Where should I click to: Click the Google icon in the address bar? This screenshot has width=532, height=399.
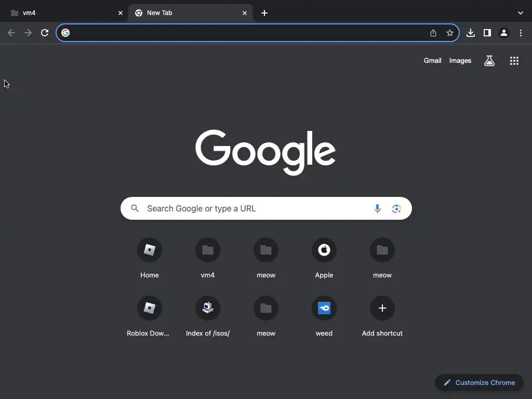(65, 33)
